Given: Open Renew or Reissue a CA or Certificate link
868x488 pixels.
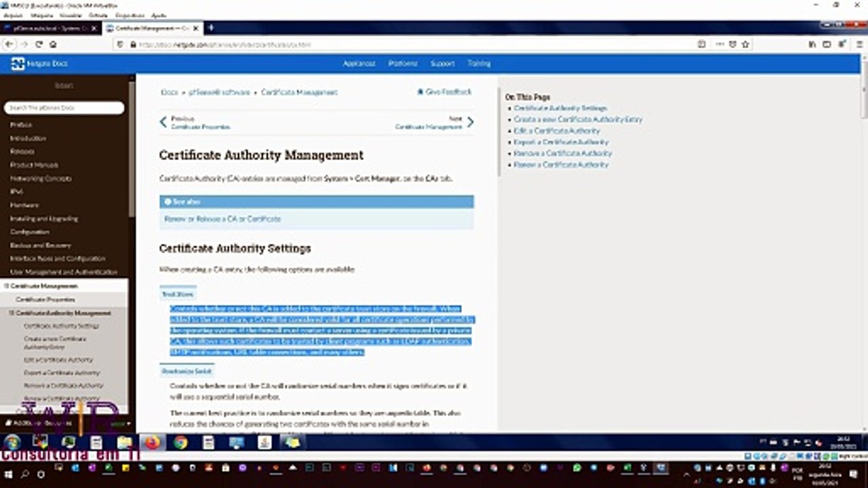Looking at the screenshot, I should (x=222, y=219).
